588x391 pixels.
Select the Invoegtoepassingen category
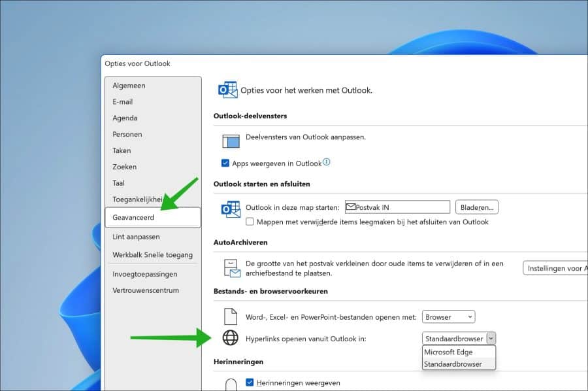click(x=145, y=275)
